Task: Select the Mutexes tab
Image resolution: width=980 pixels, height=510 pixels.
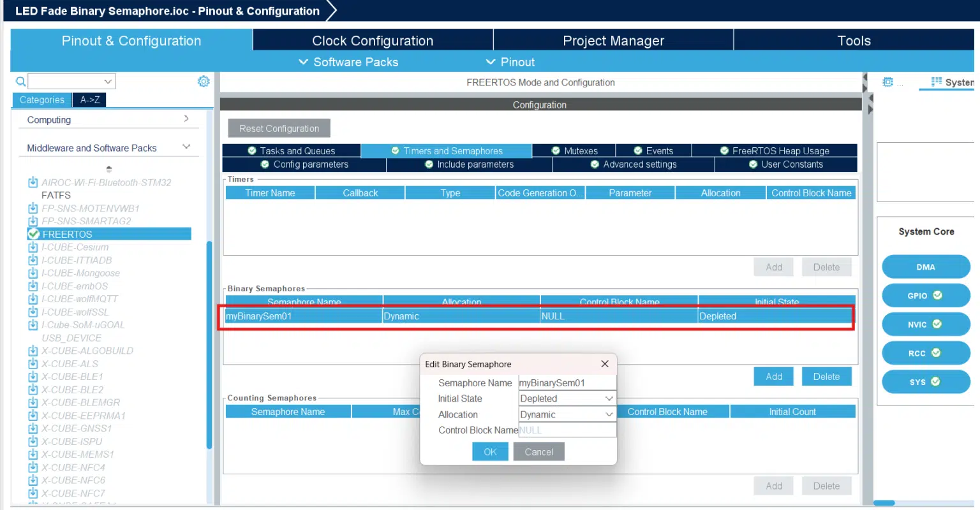Action: click(x=574, y=150)
